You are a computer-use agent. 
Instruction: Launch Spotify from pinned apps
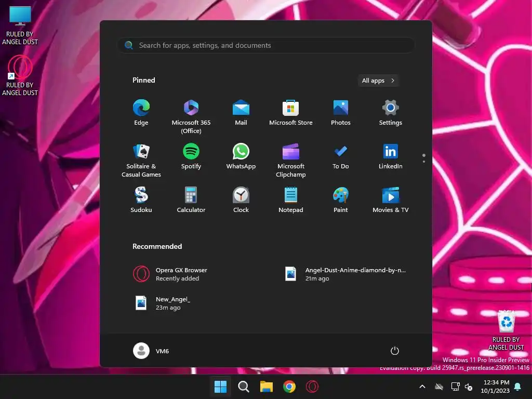point(191,157)
